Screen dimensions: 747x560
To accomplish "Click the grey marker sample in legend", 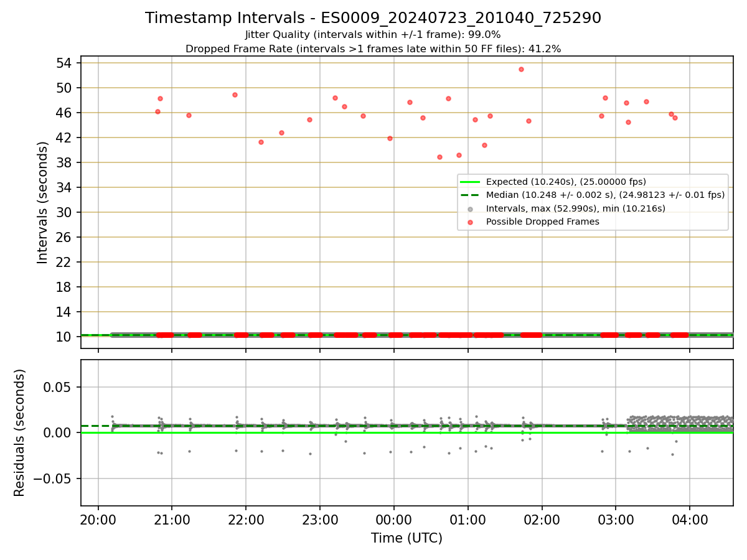I will (470, 208).
